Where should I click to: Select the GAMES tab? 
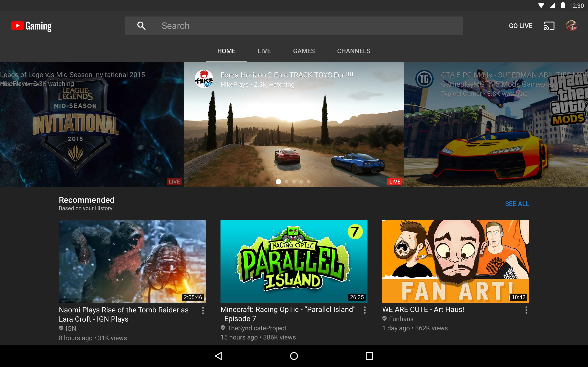[x=303, y=51]
